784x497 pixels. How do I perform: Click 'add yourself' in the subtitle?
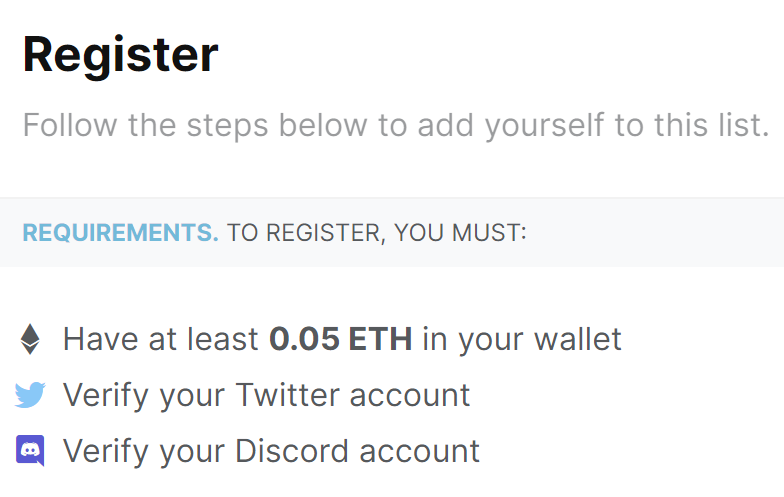pyautogui.click(x=510, y=125)
